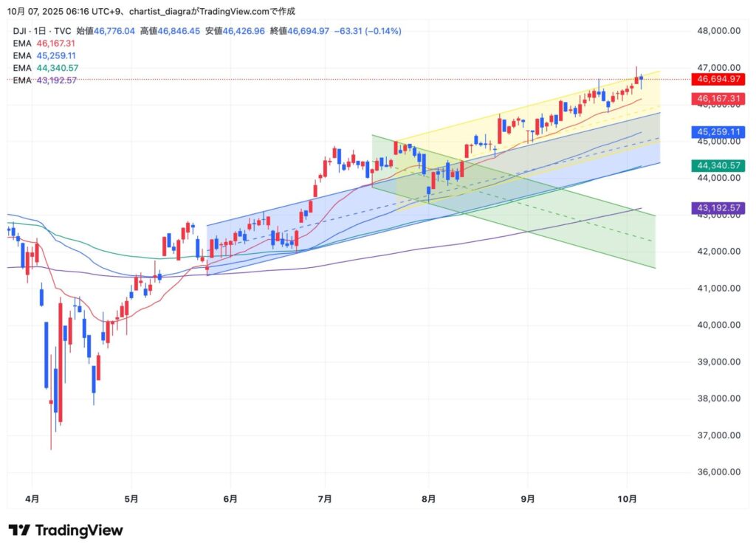Screen dimensions: 756x552
Task: Click the 48,000.00 price scale label
Action: 718,31
